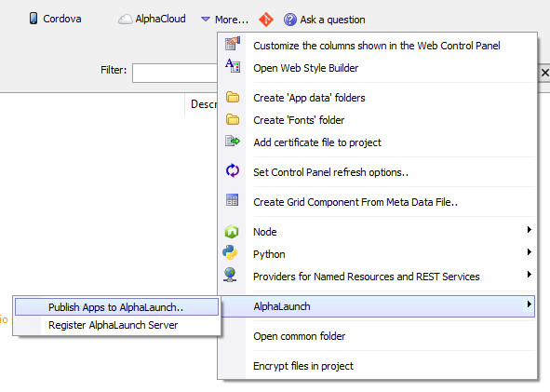Click the Description column header

click(204, 104)
